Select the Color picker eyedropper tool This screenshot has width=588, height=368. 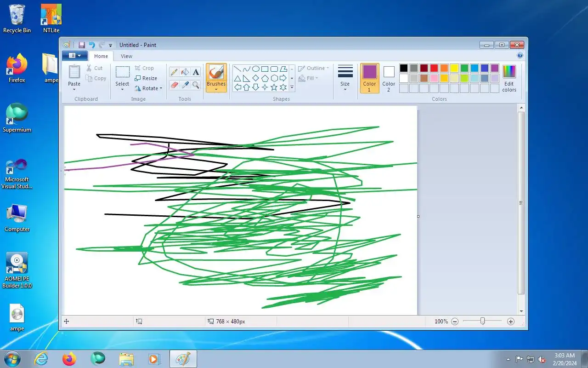(185, 85)
